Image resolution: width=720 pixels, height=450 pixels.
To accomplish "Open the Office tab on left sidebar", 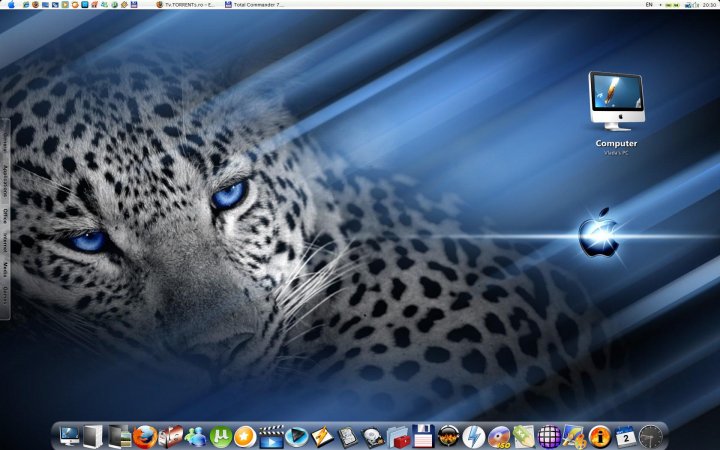I will click(6, 216).
